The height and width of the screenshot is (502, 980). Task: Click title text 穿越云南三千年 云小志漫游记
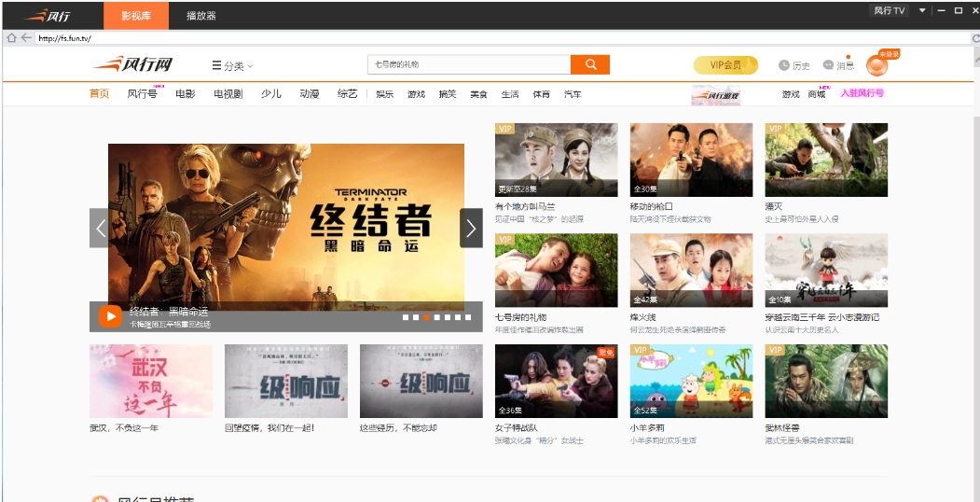[x=821, y=317]
